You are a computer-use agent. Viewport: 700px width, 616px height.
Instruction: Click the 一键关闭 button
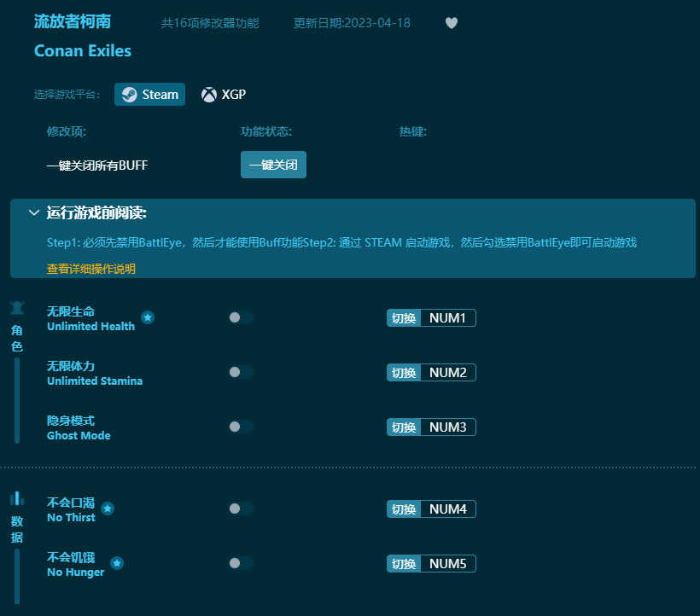273,165
